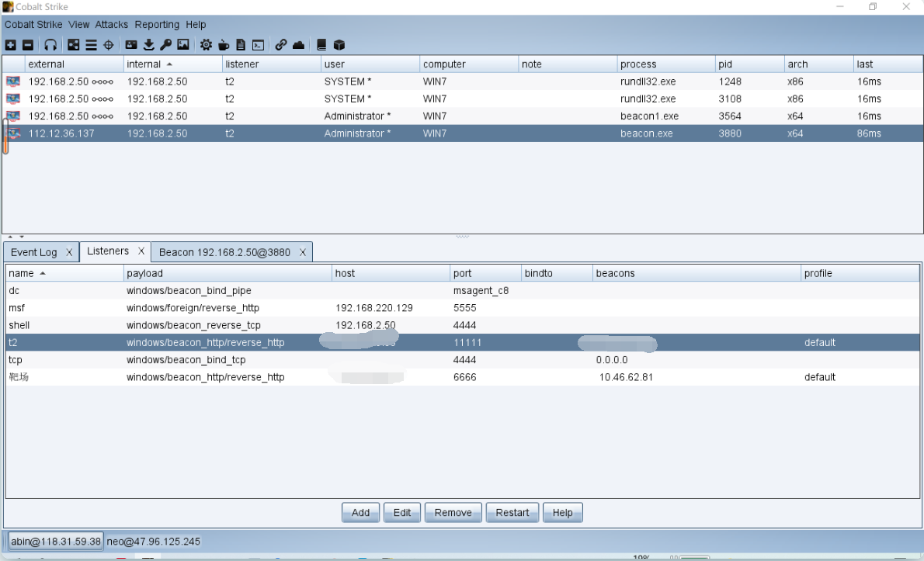Sort sessions by external column header
The height and width of the screenshot is (561, 924).
coord(74,64)
